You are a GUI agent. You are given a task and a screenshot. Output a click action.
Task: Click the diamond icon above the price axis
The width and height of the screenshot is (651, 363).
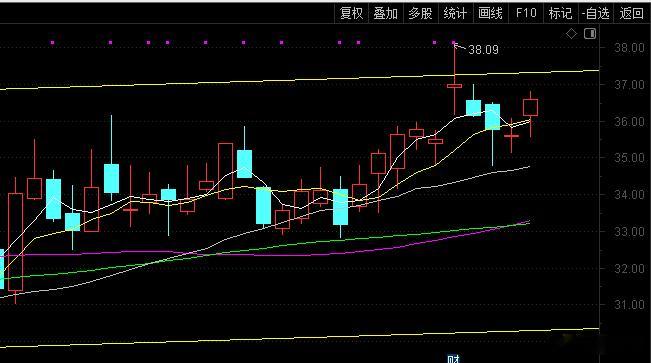pos(572,34)
